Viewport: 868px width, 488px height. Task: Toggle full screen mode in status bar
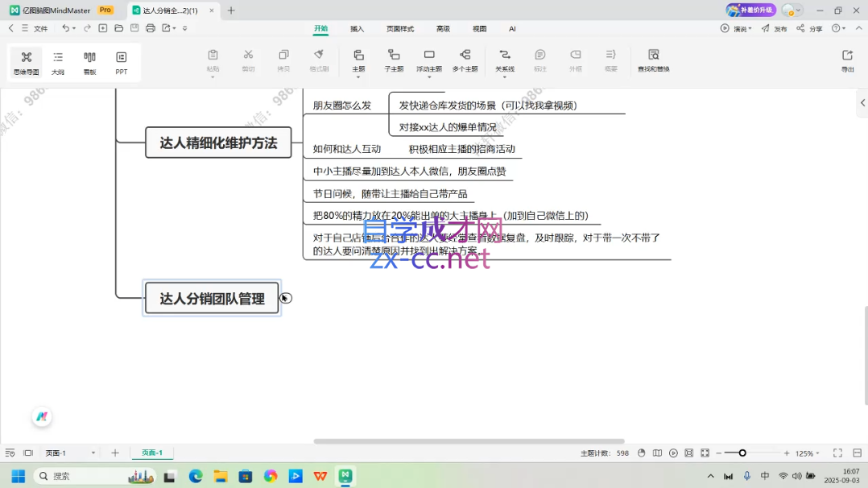click(837, 453)
